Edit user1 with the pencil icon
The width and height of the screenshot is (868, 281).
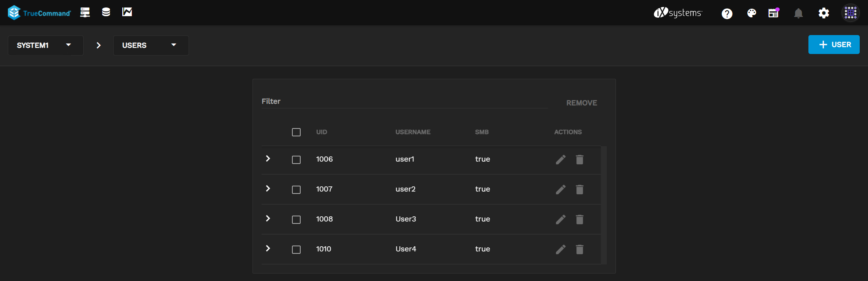pos(561,160)
